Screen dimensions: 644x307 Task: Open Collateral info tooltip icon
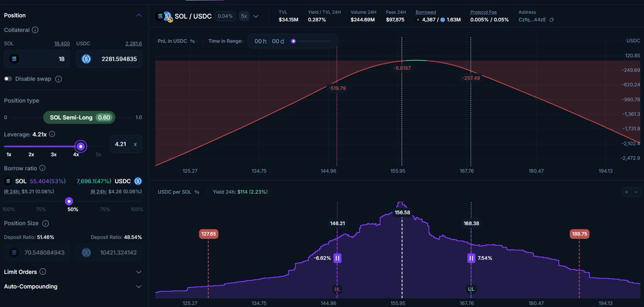[x=35, y=30]
